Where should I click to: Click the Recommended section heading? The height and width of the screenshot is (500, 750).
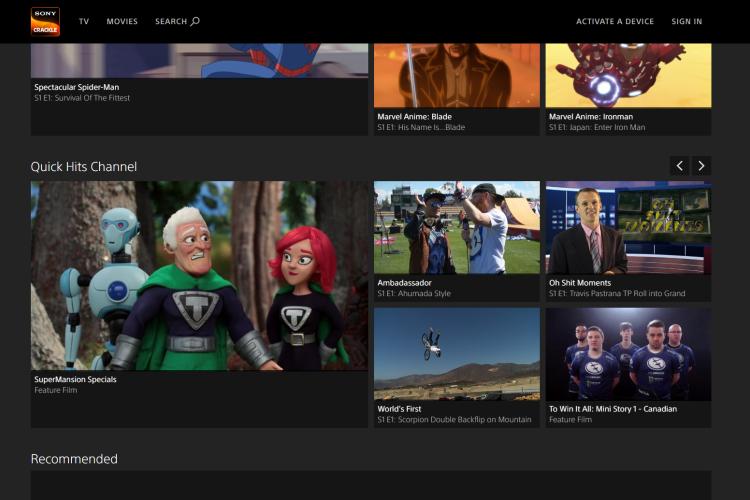tap(74, 459)
